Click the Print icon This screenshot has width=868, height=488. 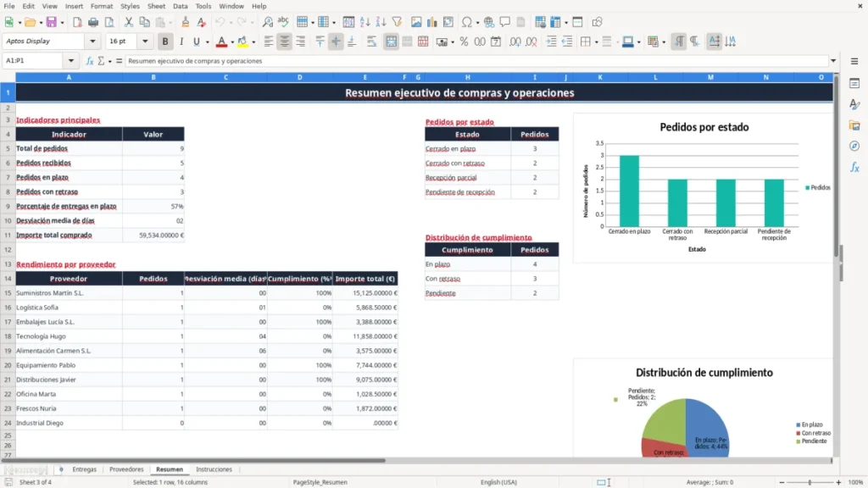(93, 22)
